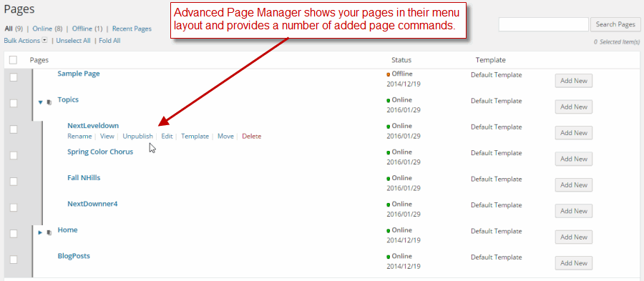The image size is (644, 281).
Task: Click the Status column header
Action: (x=401, y=60)
